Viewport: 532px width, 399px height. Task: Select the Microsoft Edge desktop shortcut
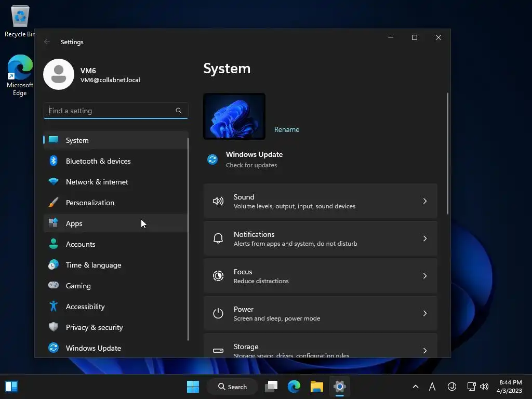(20, 75)
